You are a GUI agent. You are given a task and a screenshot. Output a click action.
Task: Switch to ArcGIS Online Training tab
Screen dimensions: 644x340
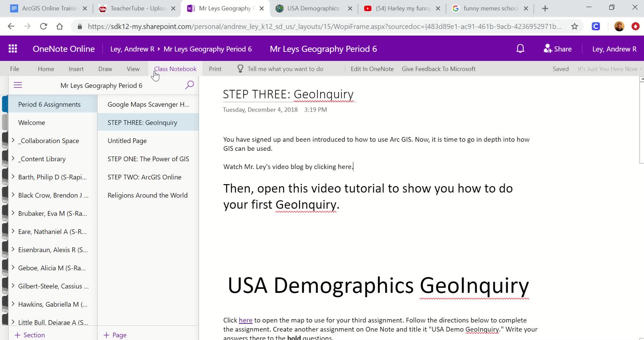click(x=49, y=8)
